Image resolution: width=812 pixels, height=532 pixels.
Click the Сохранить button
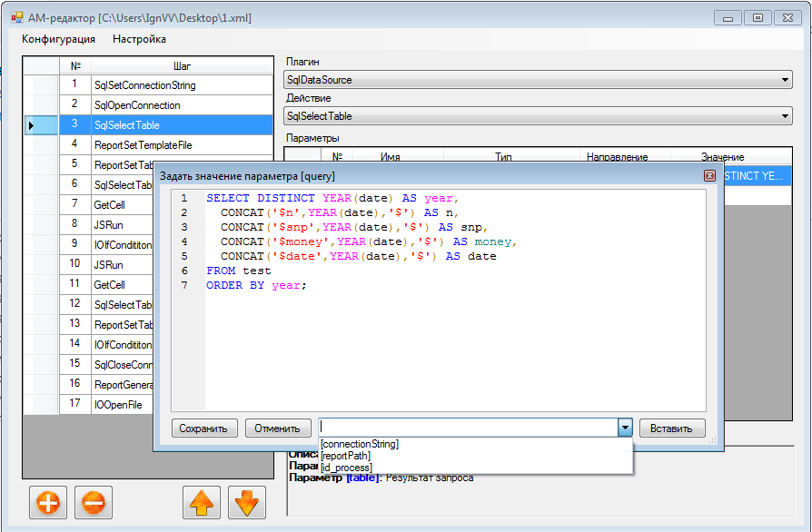click(x=204, y=429)
